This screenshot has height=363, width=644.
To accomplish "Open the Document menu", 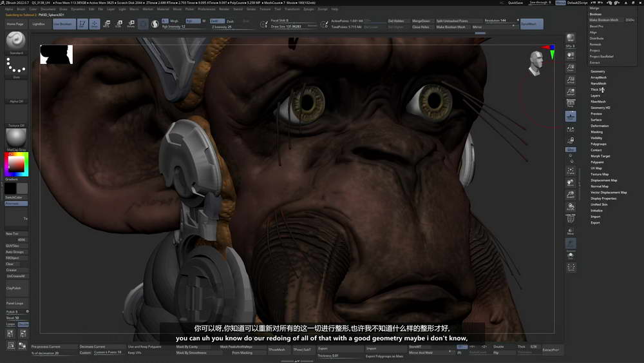I will (x=48, y=9).
